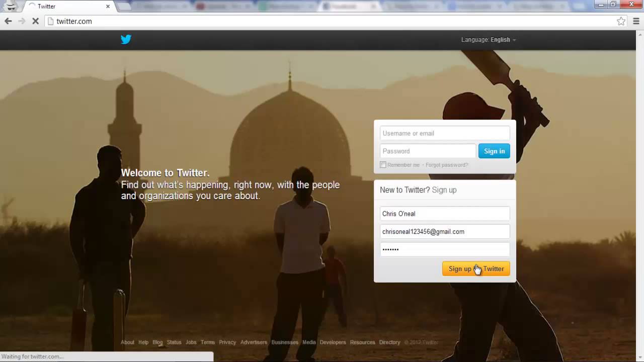Image resolution: width=644 pixels, height=362 pixels.
Task: Open the Media footer link
Action: point(309,342)
